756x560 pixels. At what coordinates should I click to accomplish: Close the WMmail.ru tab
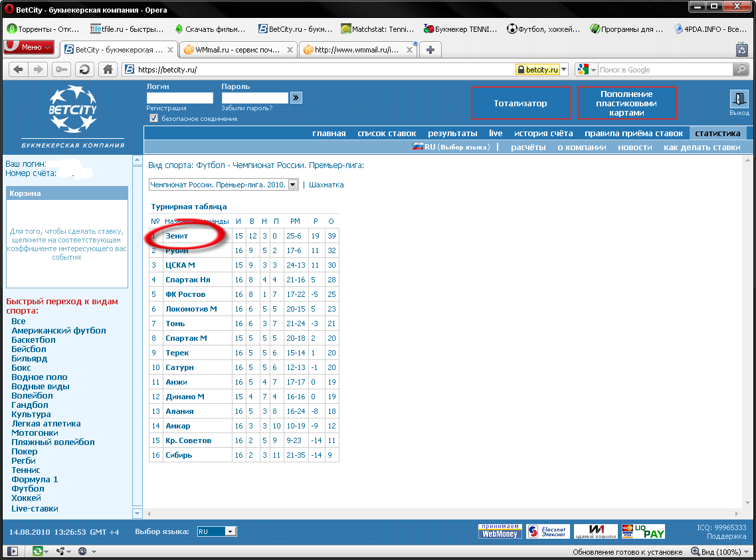click(x=290, y=50)
